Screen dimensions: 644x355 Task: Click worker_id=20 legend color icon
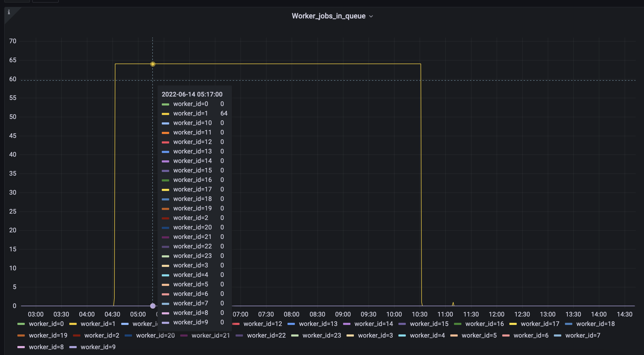pos(128,335)
